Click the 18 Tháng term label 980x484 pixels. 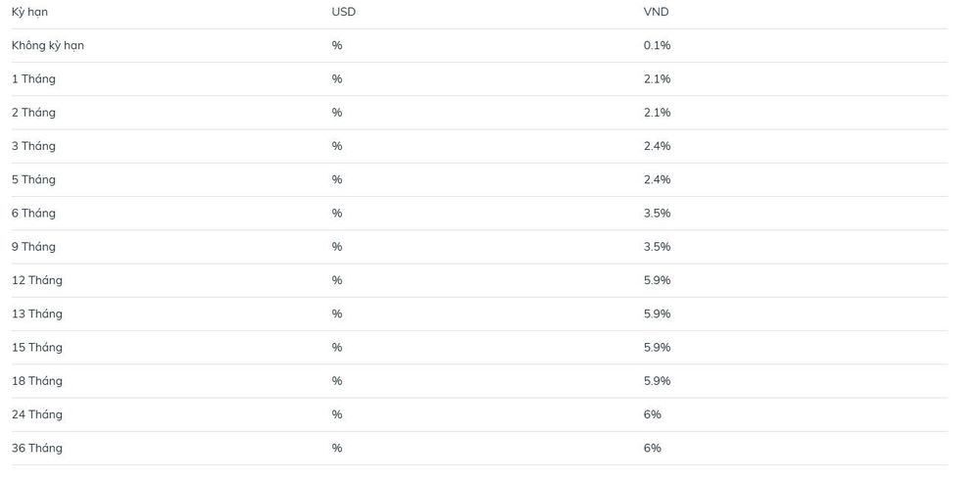tap(37, 381)
